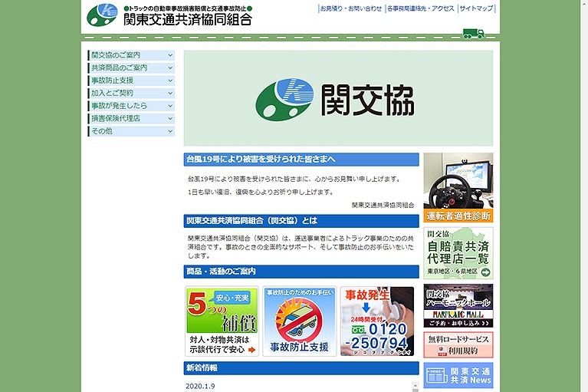Image resolution: width=588 pixels, height=392 pixels.
Task: Expand the 損害保険代理店 menu chevron
Action: pos(170,119)
